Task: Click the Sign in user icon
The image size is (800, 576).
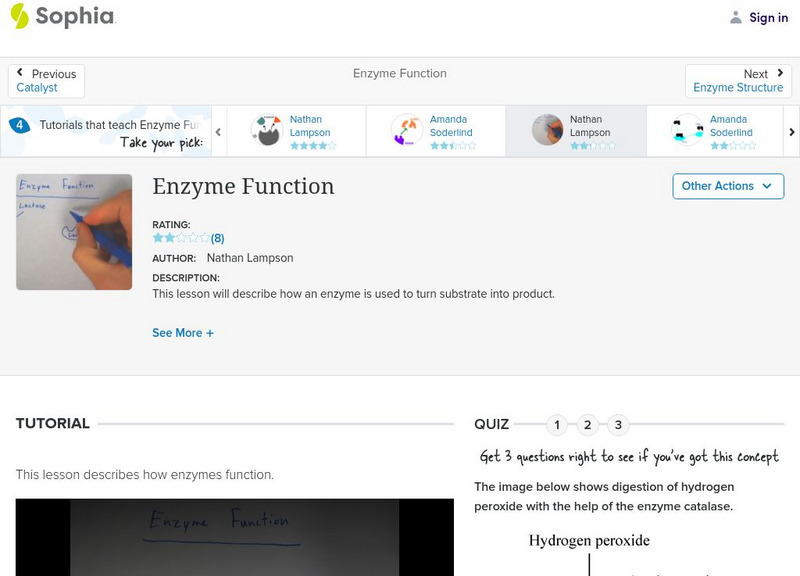Action: coord(736,17)
